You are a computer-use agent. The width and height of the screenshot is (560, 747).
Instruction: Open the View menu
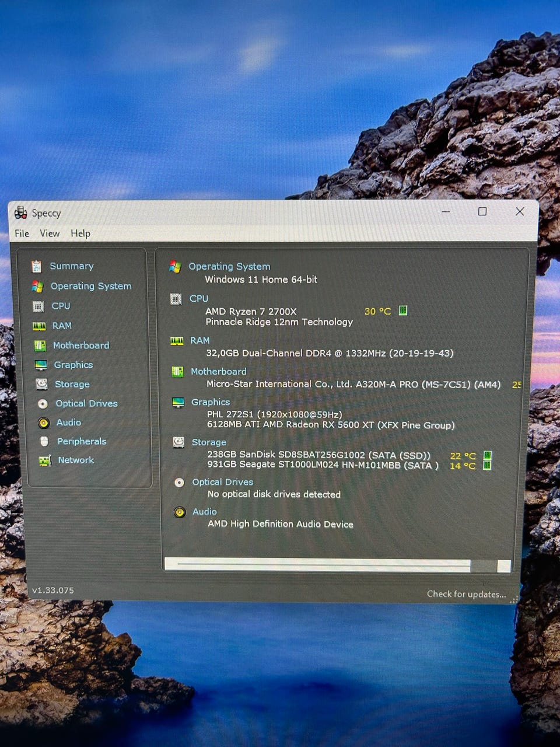pyautogui.click(x=50, y=233)
